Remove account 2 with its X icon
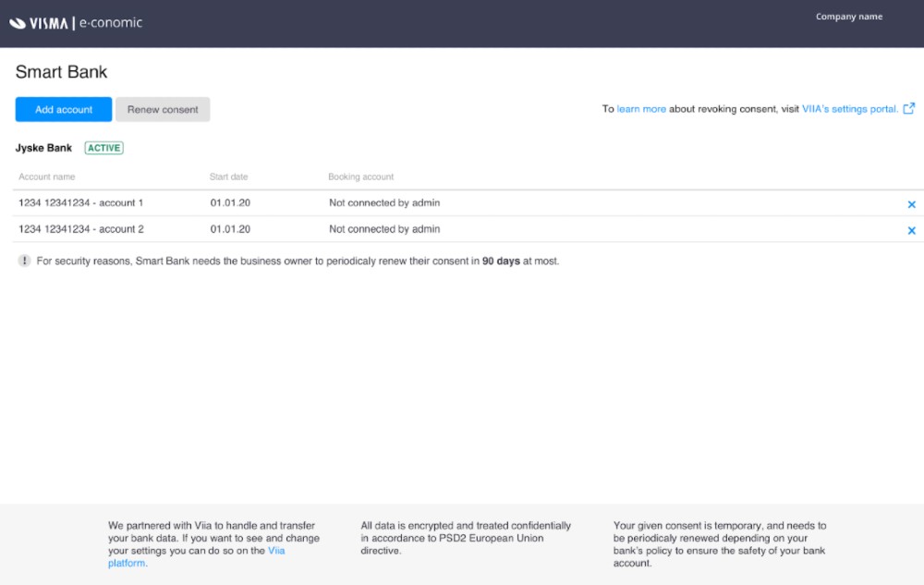This screenshot has height=585, width=924. pos(912,230)
